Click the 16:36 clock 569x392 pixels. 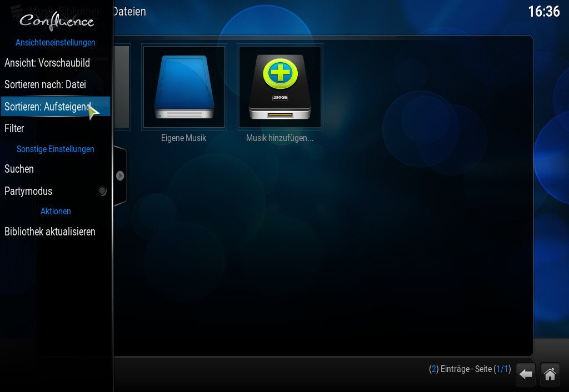coord(543,12)
